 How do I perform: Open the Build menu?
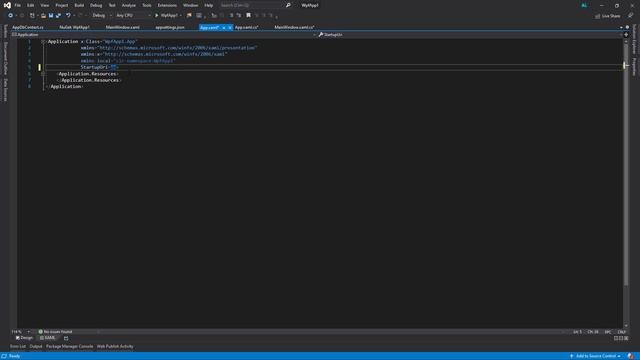[x=79, y=5]
